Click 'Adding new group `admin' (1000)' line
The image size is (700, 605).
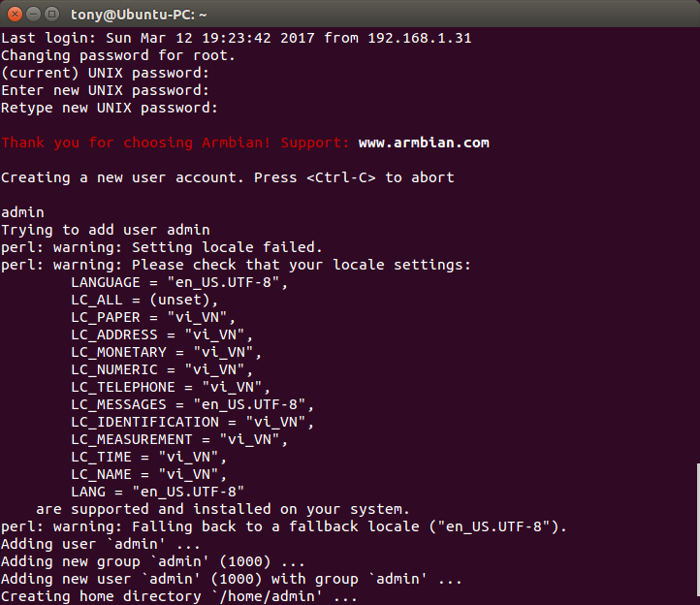click(152, 561)
